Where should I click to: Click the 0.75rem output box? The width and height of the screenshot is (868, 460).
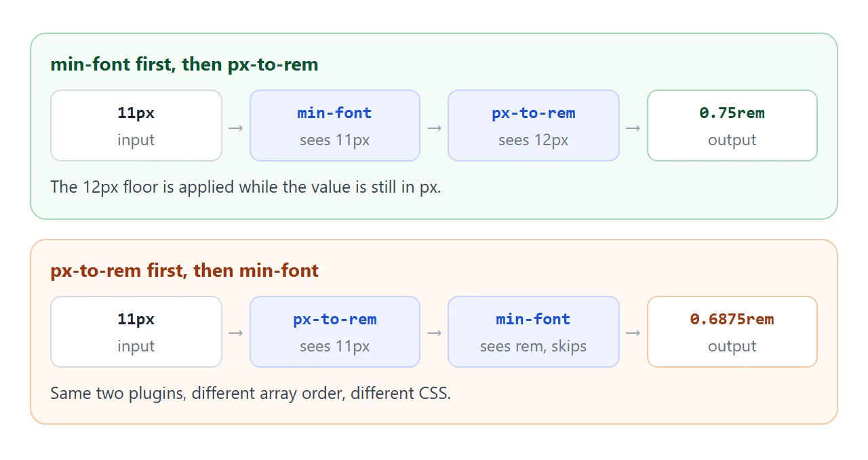[732, 126]
